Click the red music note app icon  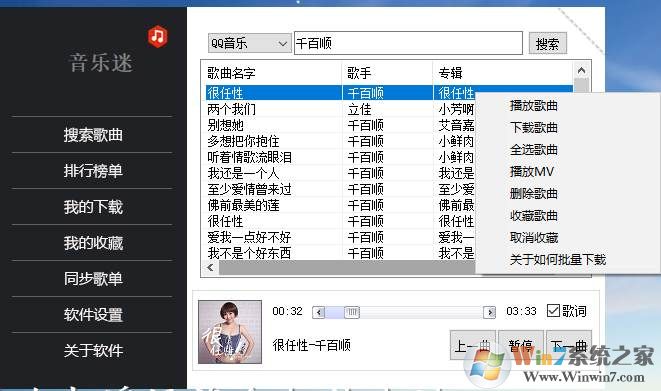point(158,36)
